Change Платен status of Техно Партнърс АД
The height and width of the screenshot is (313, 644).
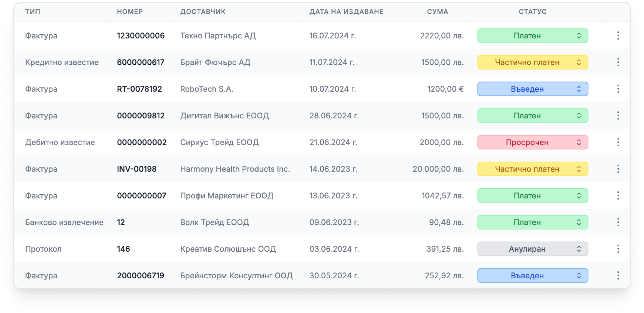533,36
